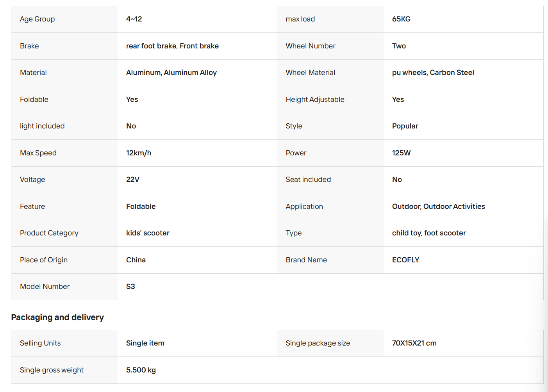Select the Wheel Number label
Image resolution: width=548 pixels, height=392 pixels.
311,46
